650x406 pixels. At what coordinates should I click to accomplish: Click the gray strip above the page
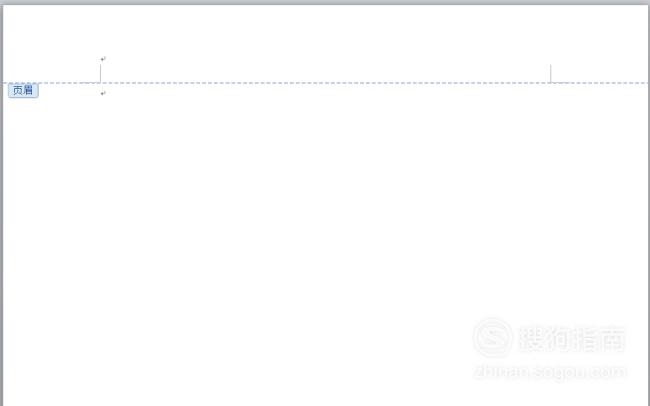(325, 2)
